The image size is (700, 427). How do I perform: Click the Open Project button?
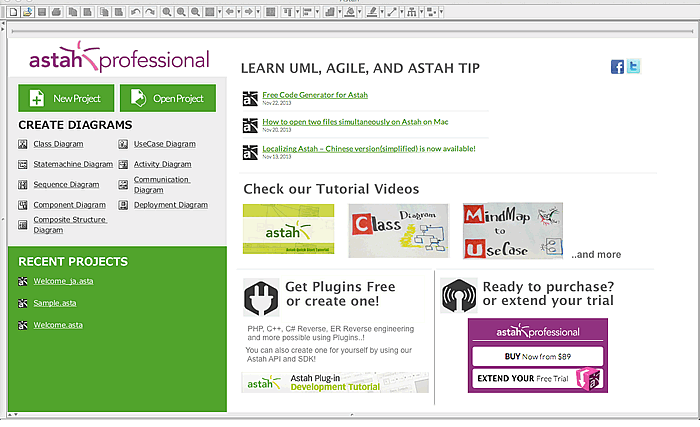[x=168, y=98]
